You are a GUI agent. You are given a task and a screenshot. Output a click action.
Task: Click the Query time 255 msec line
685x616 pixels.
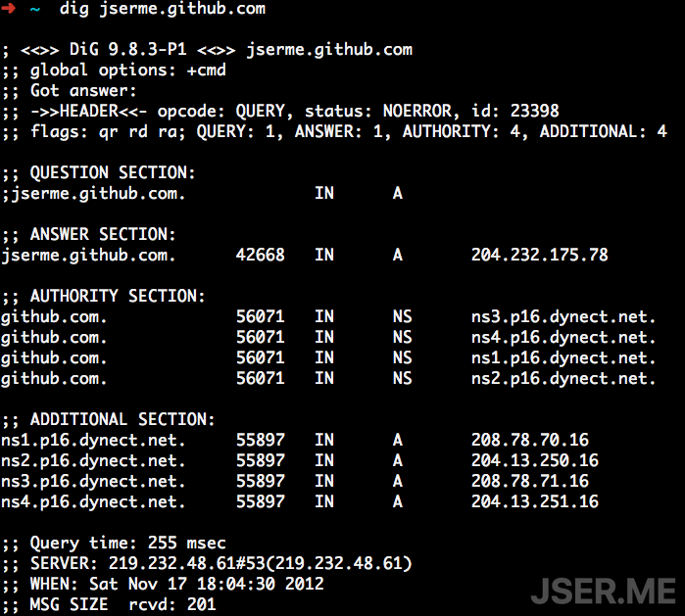click(127, 543)
